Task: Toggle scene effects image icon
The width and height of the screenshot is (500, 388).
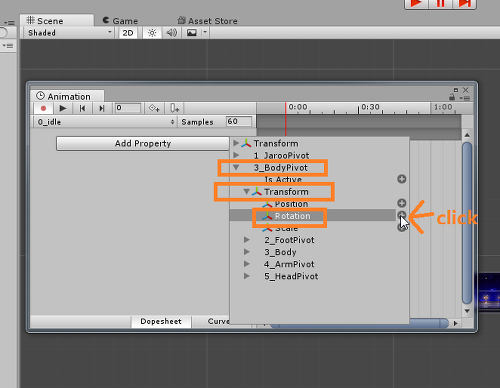Action: pos(192,33)
